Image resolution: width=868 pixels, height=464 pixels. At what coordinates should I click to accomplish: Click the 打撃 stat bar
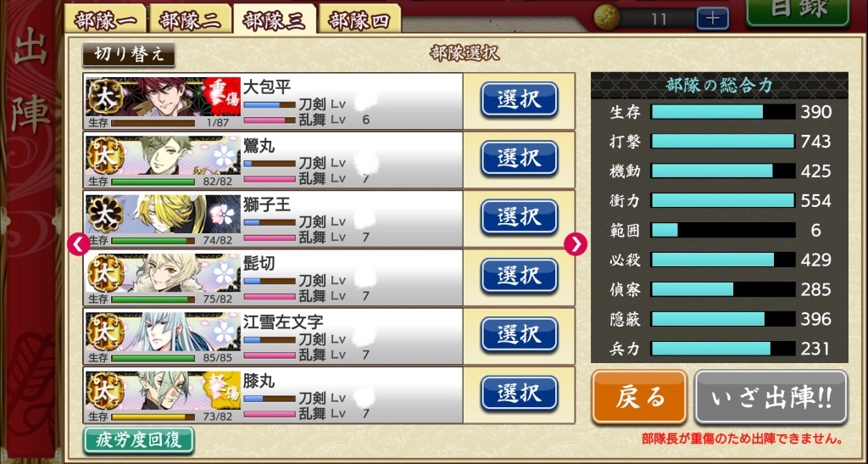723,141
